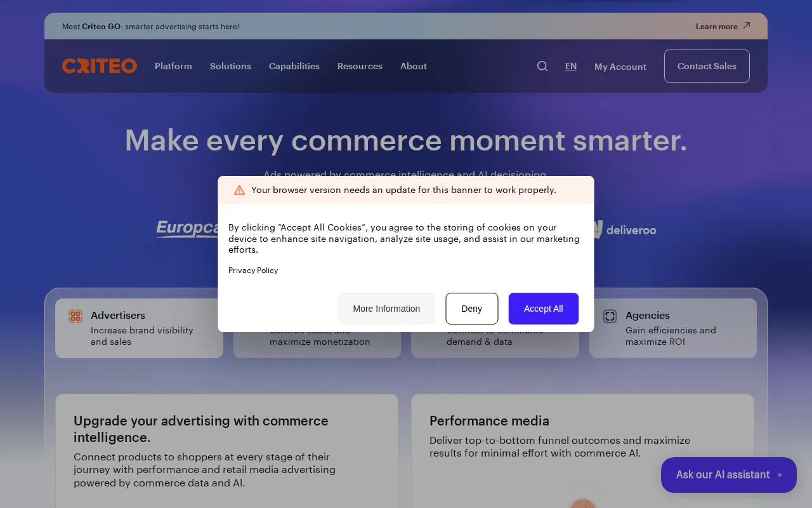
Task: Click the Advertisers card icon
Action: pos(75,316)
